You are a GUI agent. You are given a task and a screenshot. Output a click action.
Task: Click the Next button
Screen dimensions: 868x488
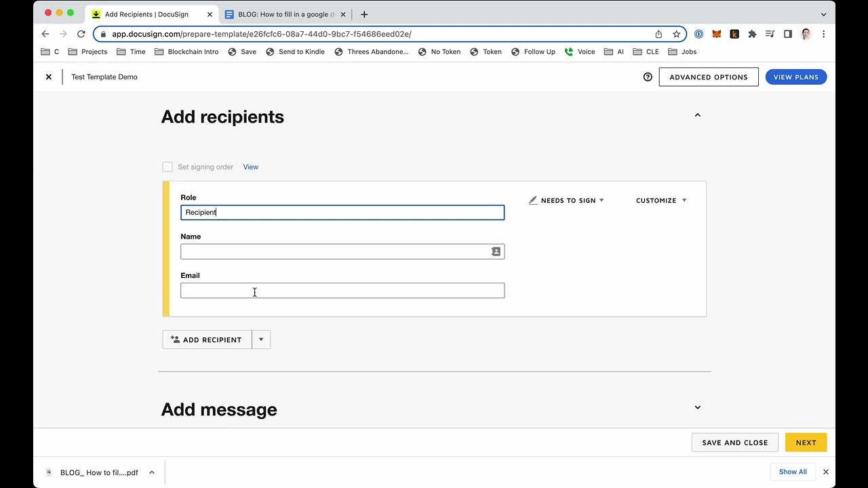click(x=806, y=443)
